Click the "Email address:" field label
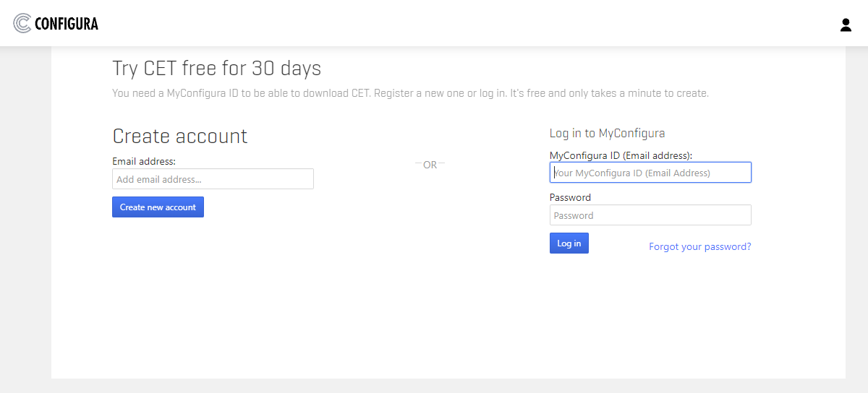The width and height of the screenshot is (868, 393). point(144,161)
